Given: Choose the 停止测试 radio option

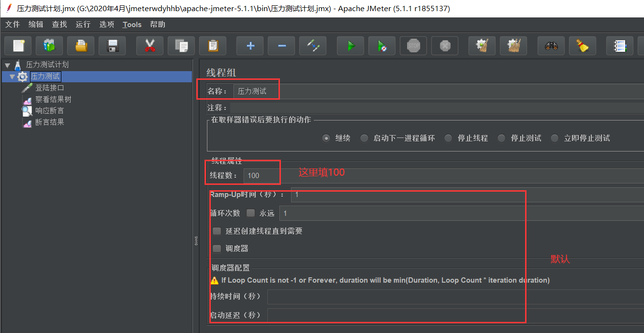Looking at the screenshot, I should [x=501, y=138].
